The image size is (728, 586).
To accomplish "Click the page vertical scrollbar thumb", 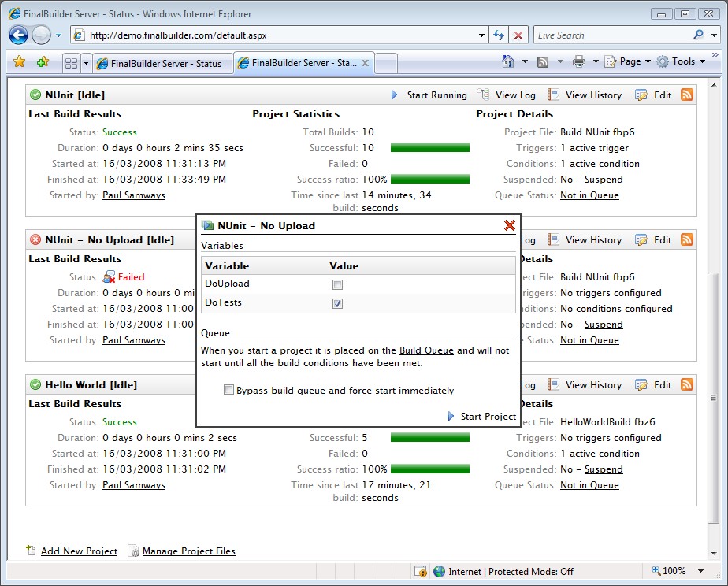I will 713,397.
